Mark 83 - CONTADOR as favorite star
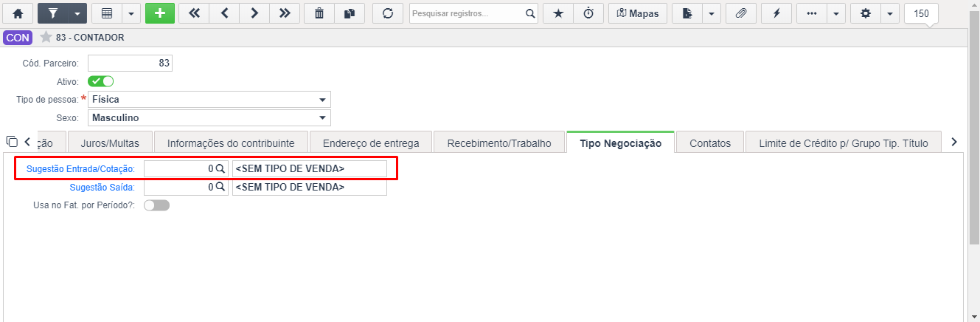Screen dimensions: 980x322 point(46,37)
